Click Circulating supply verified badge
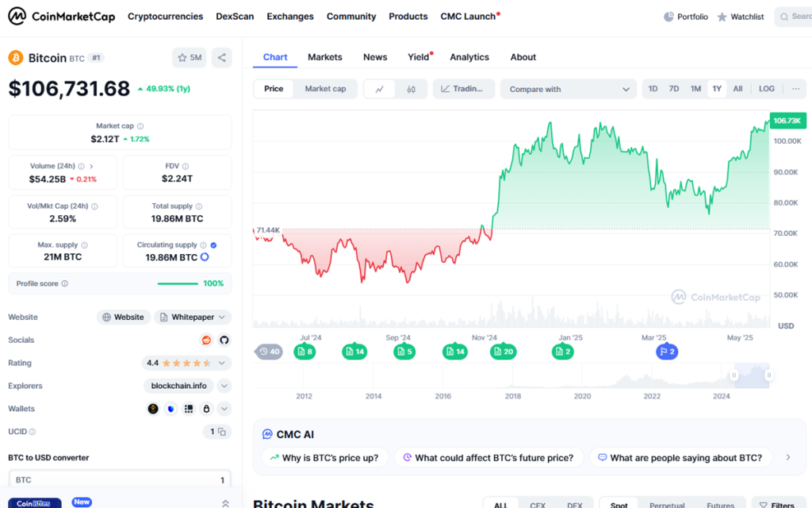 click(x=213, y=245)
